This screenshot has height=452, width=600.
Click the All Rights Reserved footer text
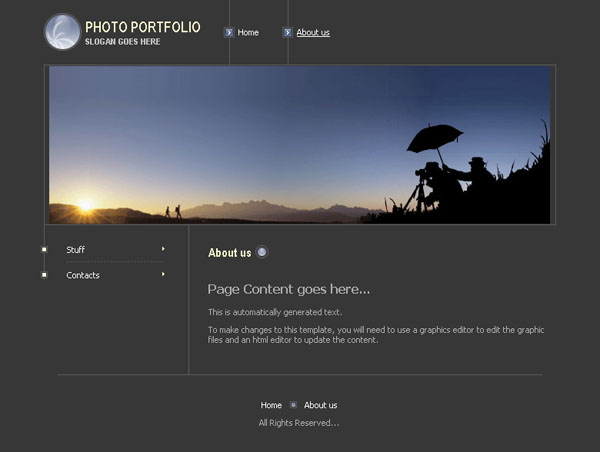(x=299, y=423)
